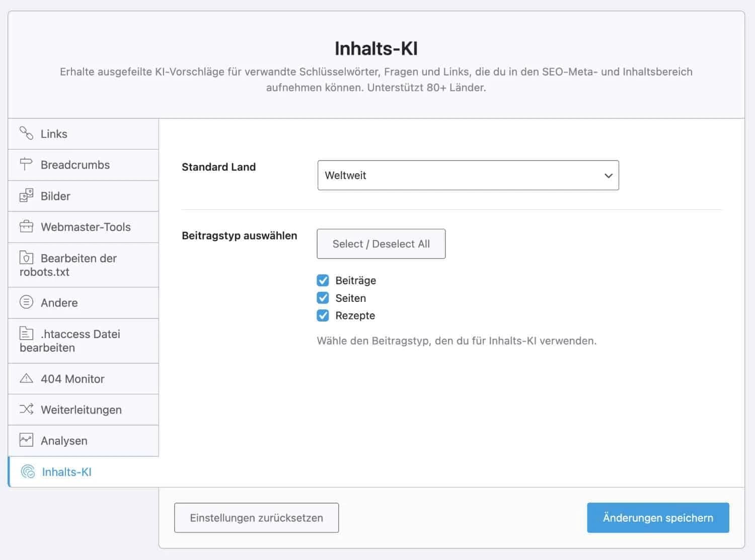755x560 pixels.
Task: Click the shuffle arrows icon for Weiterleitungen
Action: click(x=26, y=409)
